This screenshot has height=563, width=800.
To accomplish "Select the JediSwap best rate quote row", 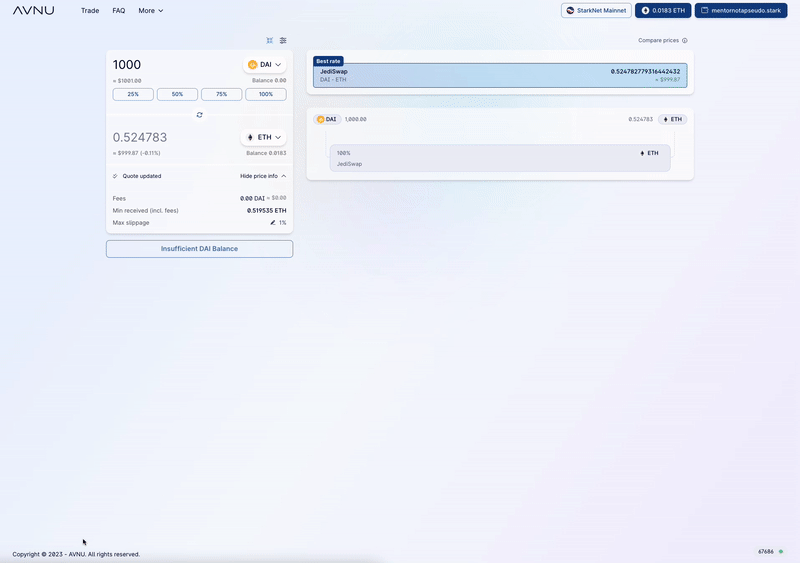I will [x=500, y=76].
